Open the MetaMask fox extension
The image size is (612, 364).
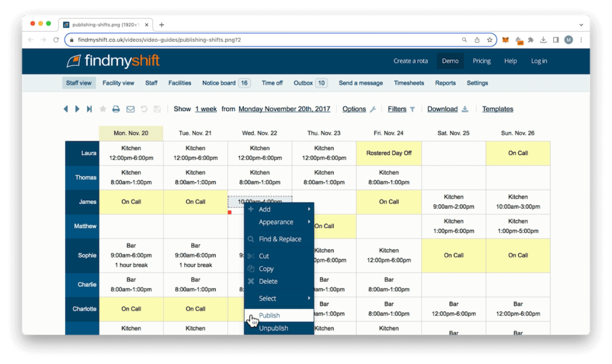coord(506,40)
